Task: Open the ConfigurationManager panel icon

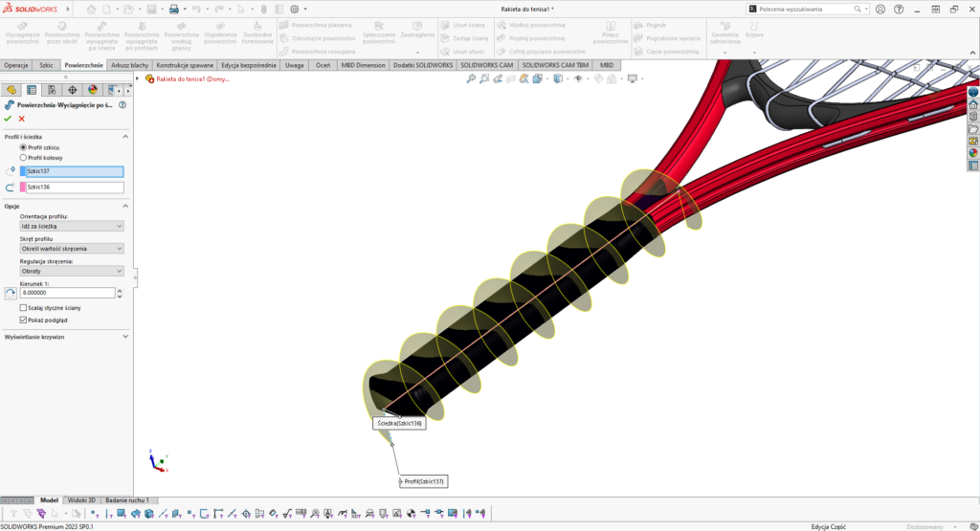Action: (52, 89)
